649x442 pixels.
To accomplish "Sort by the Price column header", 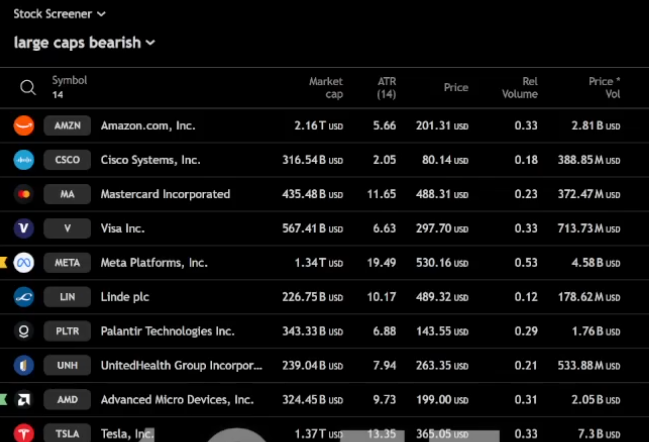I will click(x=456, y=87).
